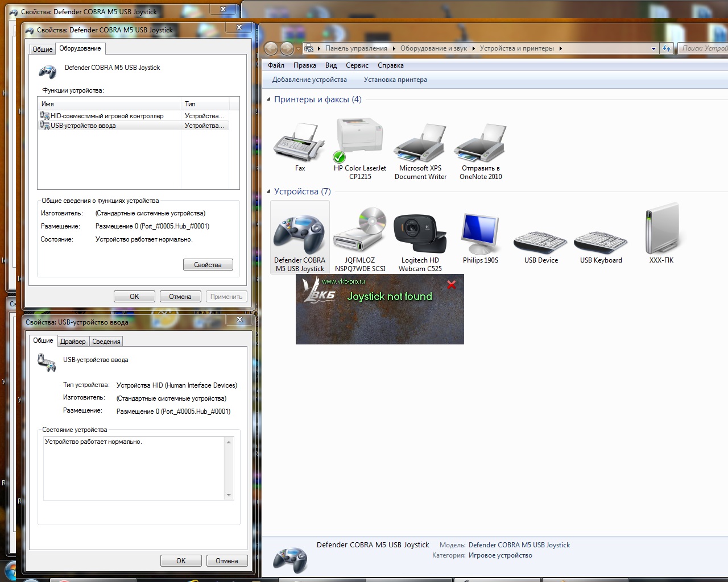Select Общие tab in USB-устройство ввода properties

[43, 340]
